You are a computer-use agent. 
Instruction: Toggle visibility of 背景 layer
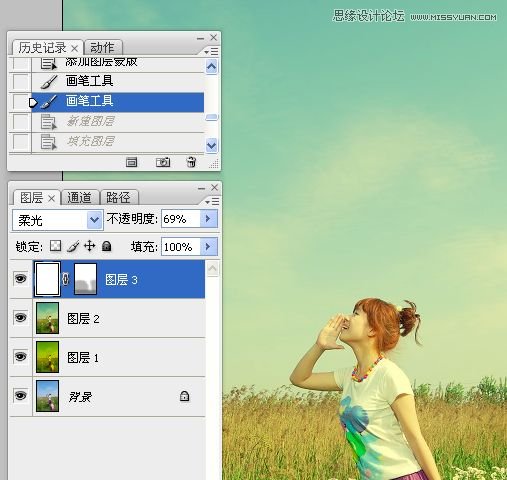[21, 396]
